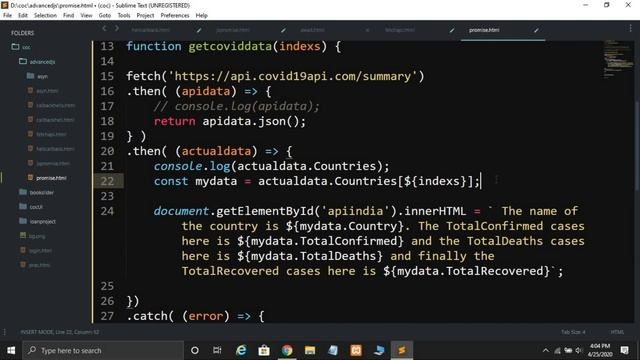Switch to the promise.html tab
This screenshot has height=360, width=640.
484,30
